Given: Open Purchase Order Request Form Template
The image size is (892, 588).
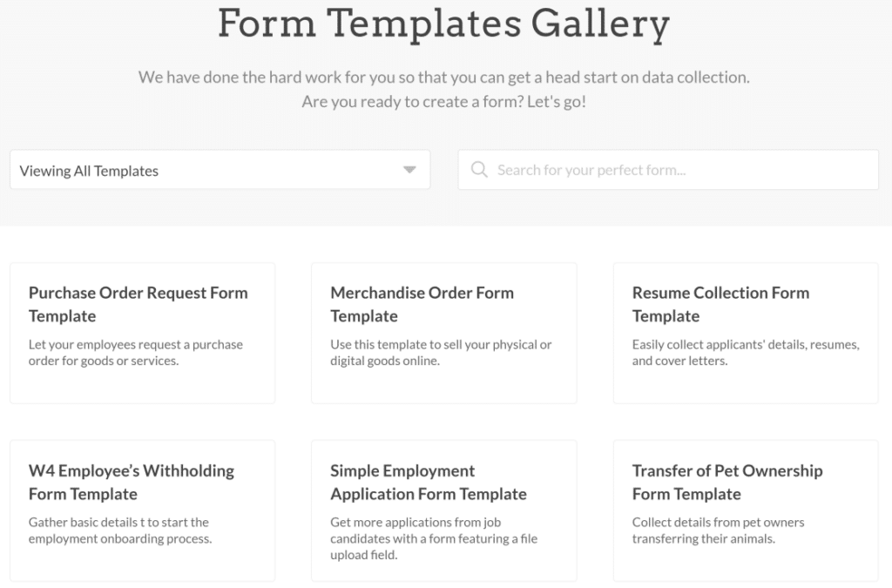Looking at the screenshot, I should tap(139, 304).
